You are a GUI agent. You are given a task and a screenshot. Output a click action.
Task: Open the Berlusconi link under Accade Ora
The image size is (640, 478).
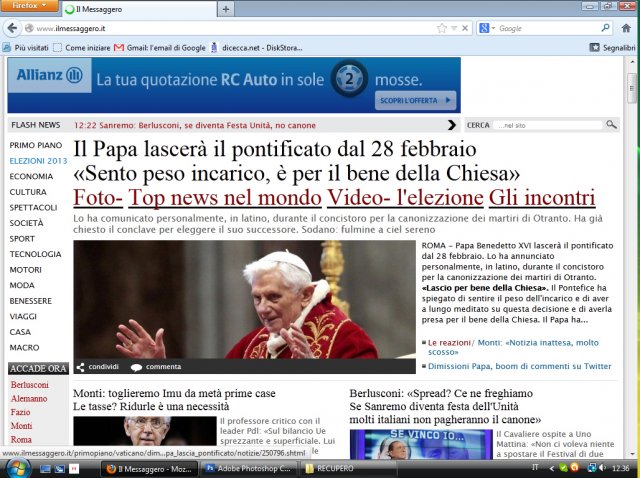[x=29, y=385]
